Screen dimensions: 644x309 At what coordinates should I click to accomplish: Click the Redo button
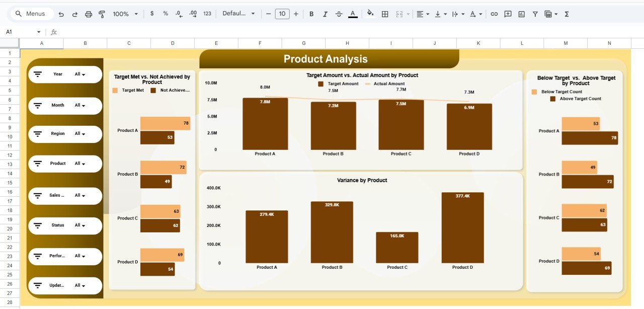click(x=74, y=14)
